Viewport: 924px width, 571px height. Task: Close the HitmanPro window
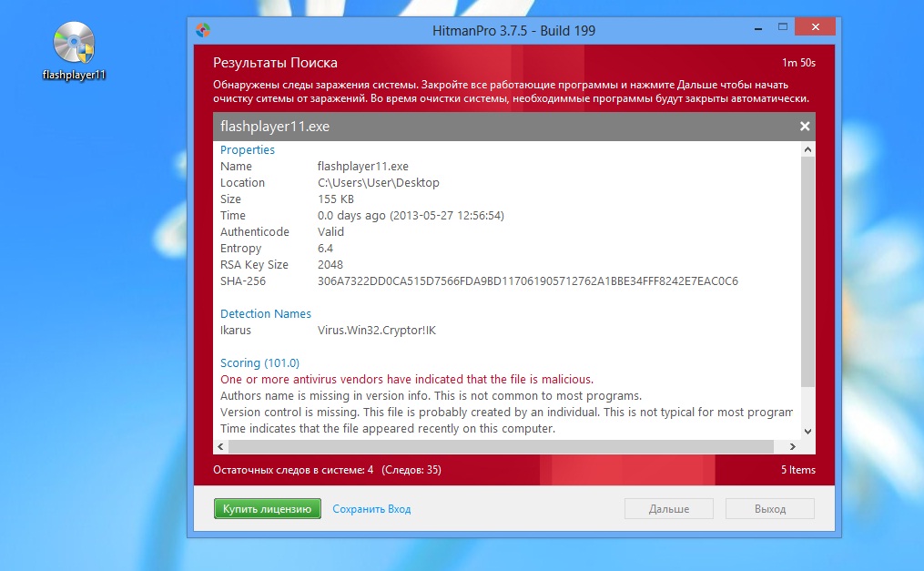coord(815,26)
